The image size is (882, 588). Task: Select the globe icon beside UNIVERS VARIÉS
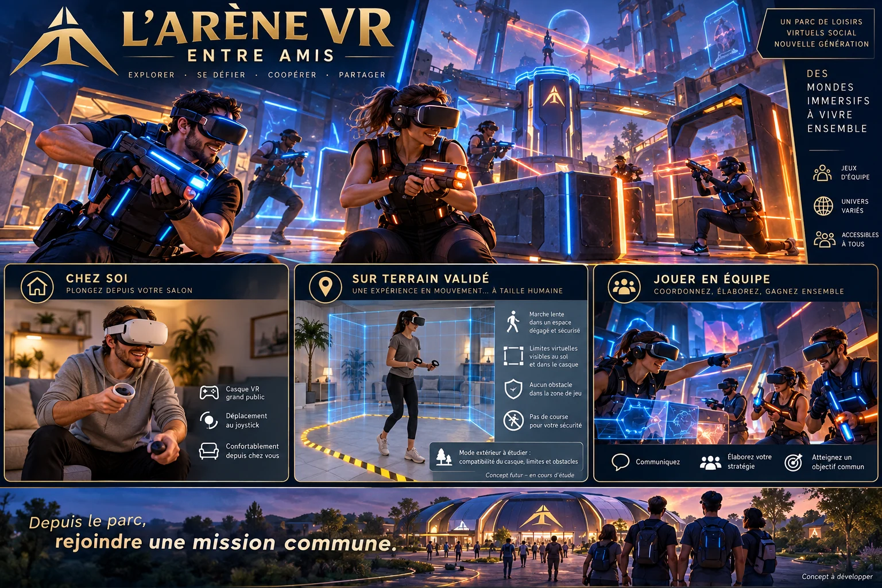click(823, 206)
